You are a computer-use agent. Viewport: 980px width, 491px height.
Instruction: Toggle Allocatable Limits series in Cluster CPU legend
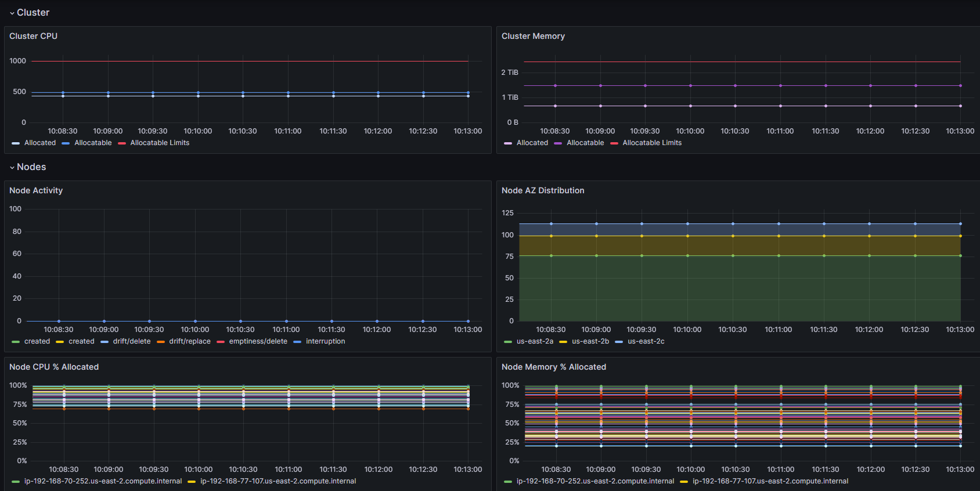[x=160, y=143]
